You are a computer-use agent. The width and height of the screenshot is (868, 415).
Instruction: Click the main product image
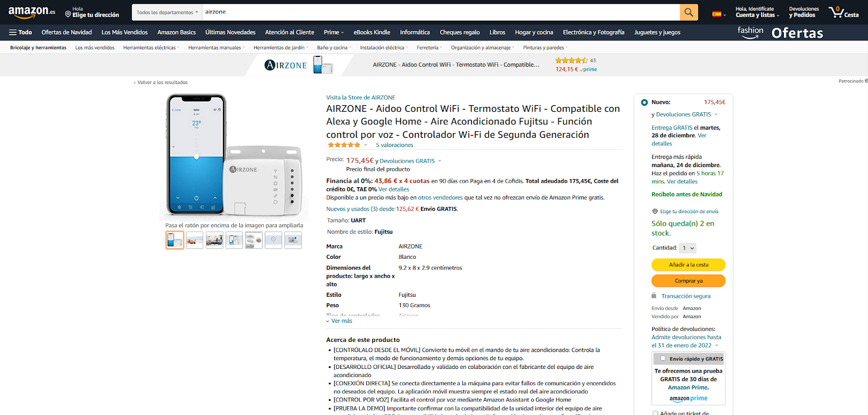point(234,156)
